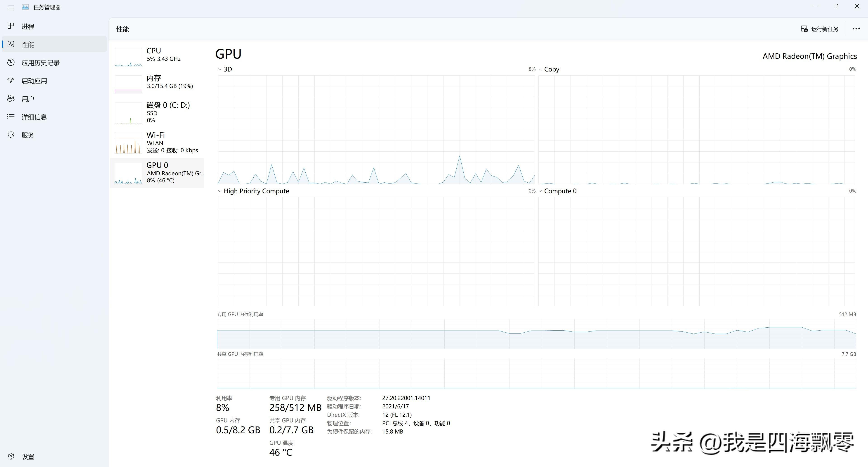
Task: Change the High Priority Compute graph dropdown
Action: click(220, 191)
